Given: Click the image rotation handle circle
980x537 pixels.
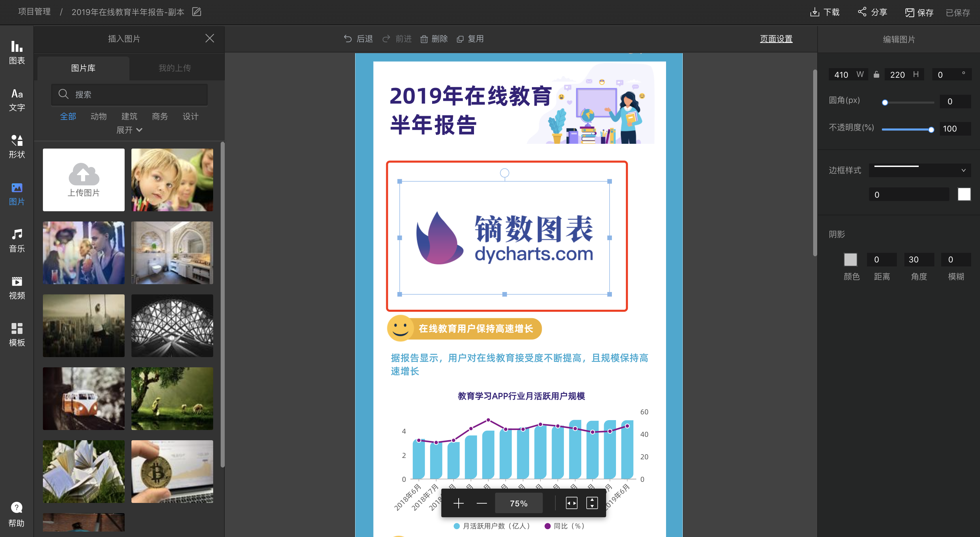Looking at the screenshot, I should [x=504, y=173].
